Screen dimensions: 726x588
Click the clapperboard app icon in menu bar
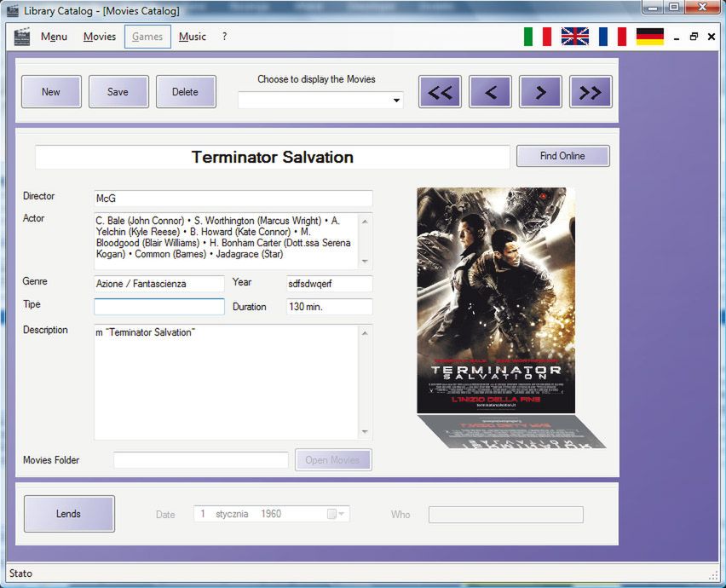(22, 37)
